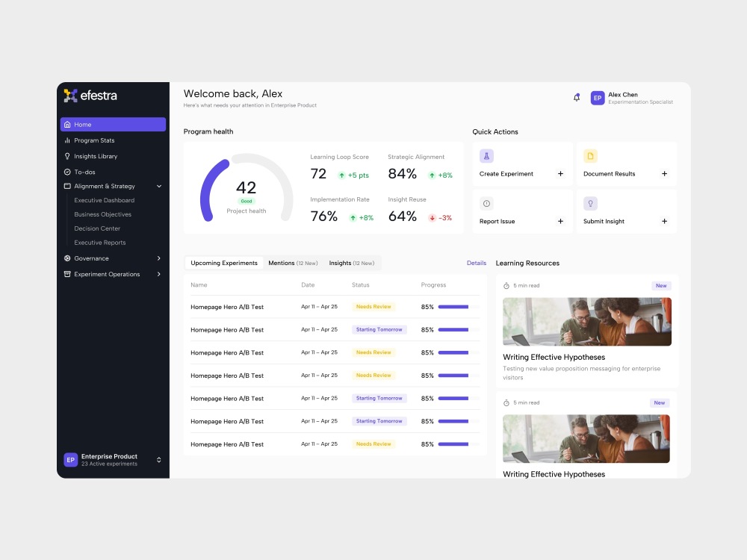Click the timer icon on second learning resource

(506, 403)
